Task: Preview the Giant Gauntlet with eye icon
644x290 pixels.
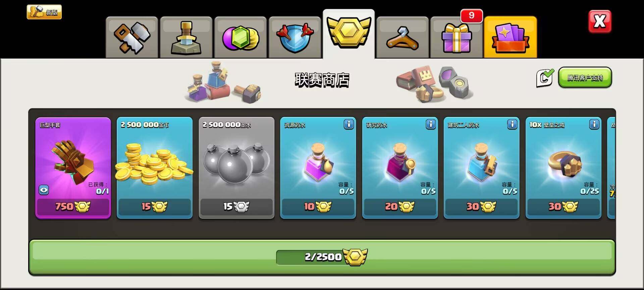Action: (x=44, y=190)
